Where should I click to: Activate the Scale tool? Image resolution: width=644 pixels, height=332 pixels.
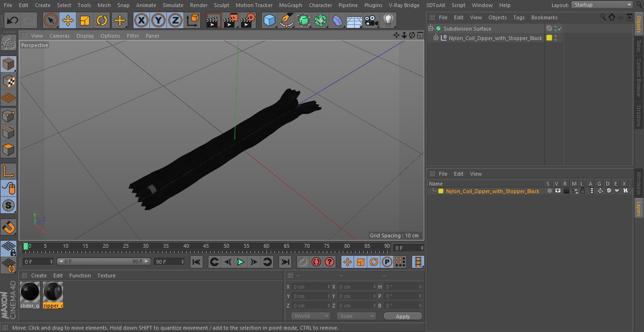pos(85,20)
